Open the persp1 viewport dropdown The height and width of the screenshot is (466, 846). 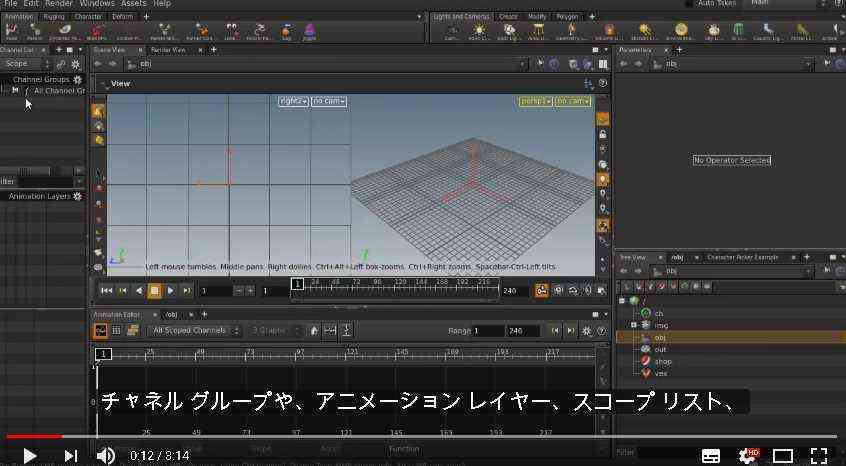[x=536, y=101]
